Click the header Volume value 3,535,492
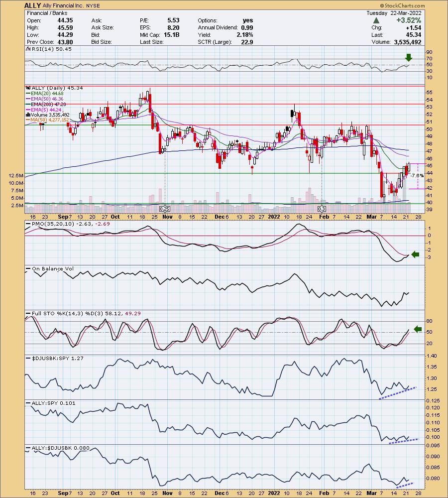The width and height of the screenshot is (448, 498). tap(408, 42)
